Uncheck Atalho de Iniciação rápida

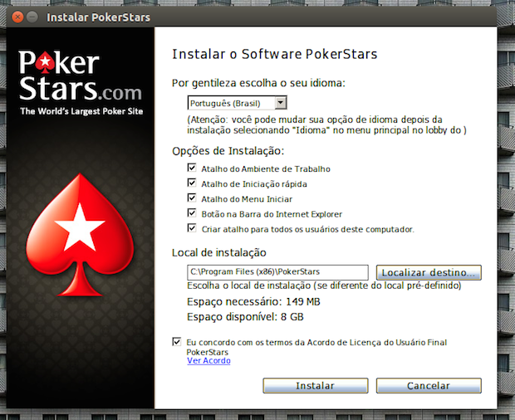[x=192, y=183]
